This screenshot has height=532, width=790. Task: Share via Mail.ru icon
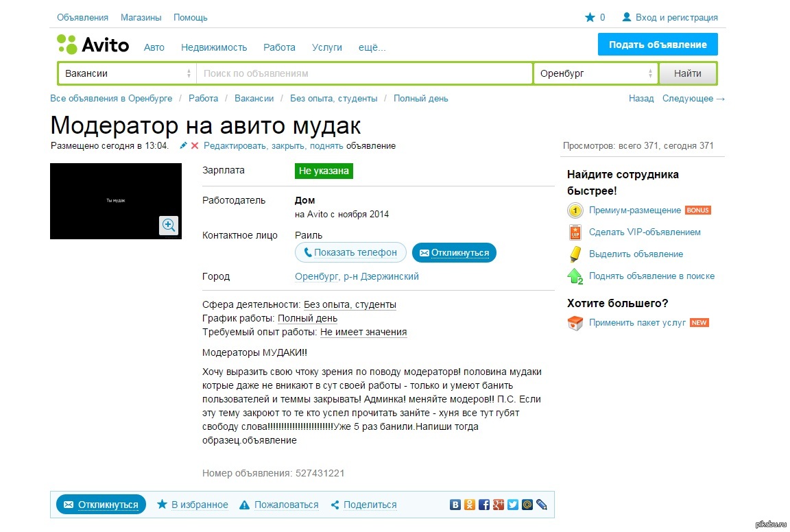pos(527,505)
